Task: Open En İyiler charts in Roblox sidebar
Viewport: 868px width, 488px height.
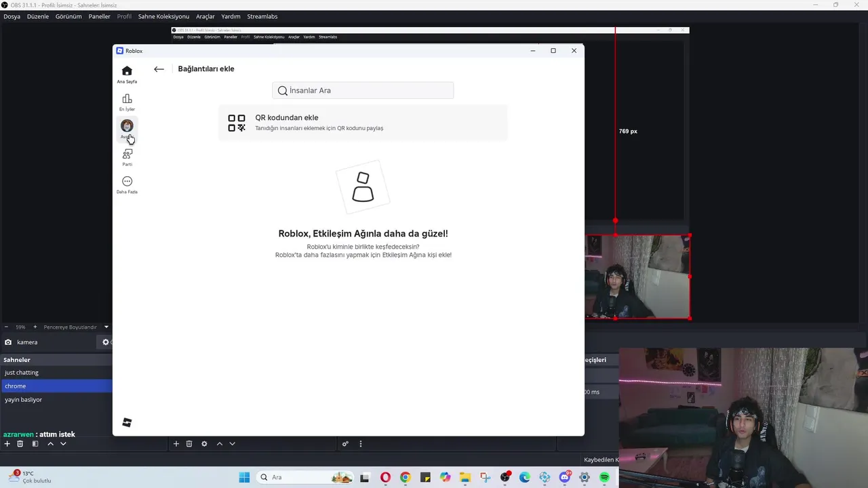Action: coord(127,102)
